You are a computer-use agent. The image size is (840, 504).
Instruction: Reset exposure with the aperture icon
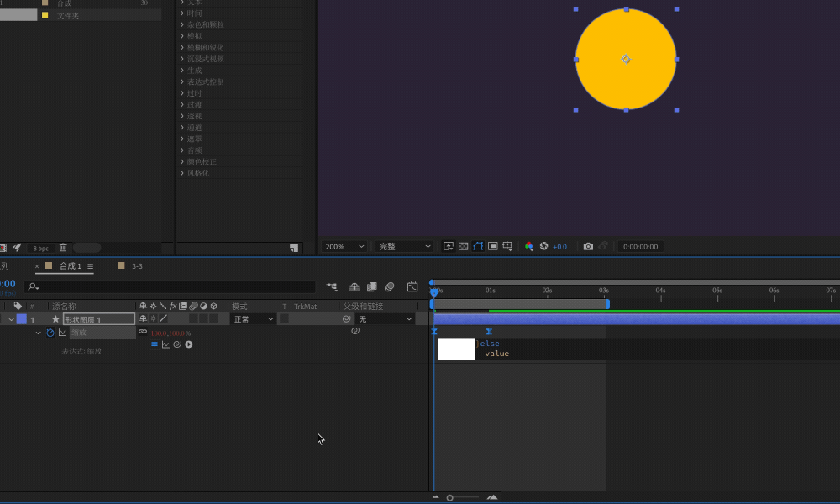[543, 246]
